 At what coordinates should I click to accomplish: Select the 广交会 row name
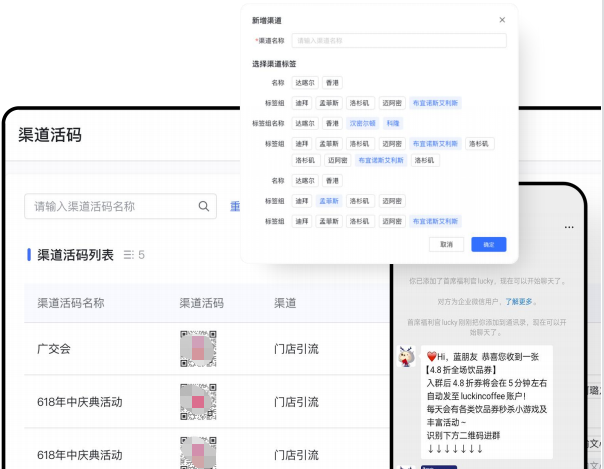[x=54, y=349]
